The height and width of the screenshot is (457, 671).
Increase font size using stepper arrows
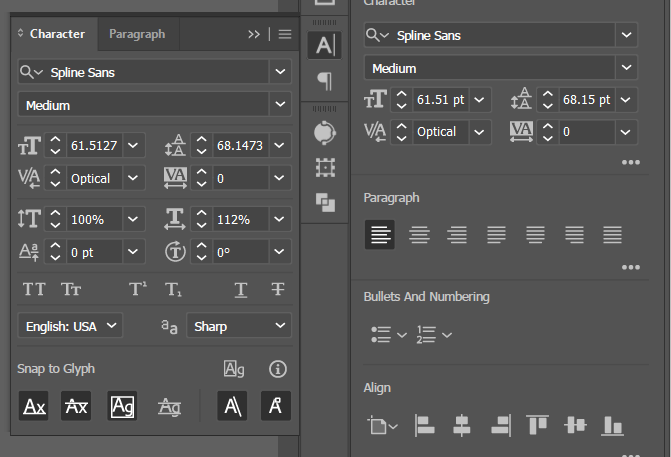click(56, 140)
